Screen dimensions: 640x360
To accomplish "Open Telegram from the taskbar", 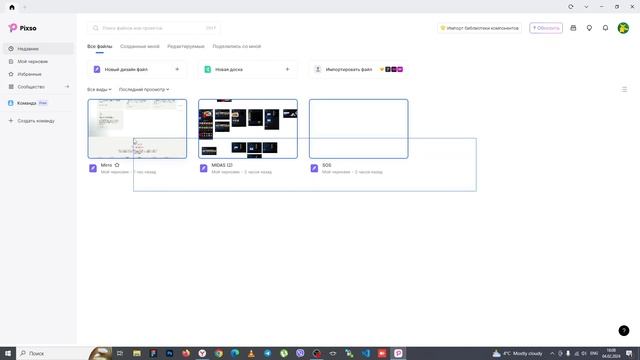I will [x=267, y=353].
